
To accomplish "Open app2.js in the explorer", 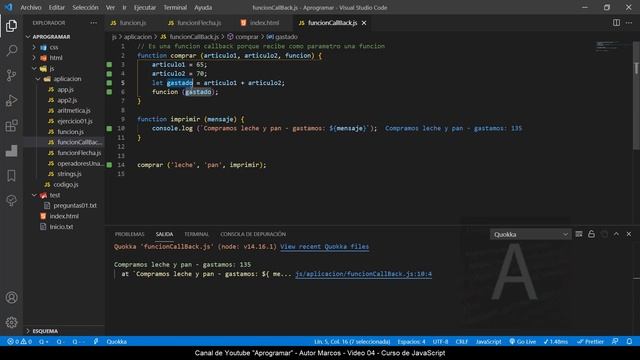I will (x=67, y=100).
